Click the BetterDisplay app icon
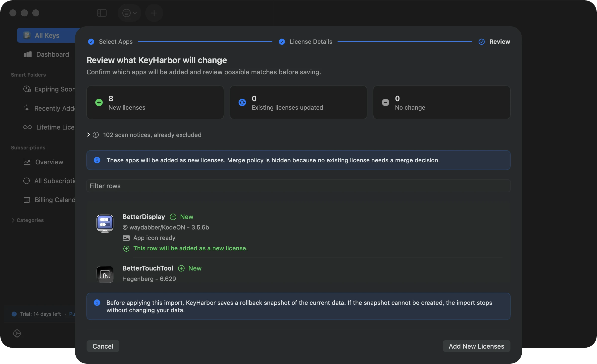This screenshot has height=364, width=597. coord(105,224)
